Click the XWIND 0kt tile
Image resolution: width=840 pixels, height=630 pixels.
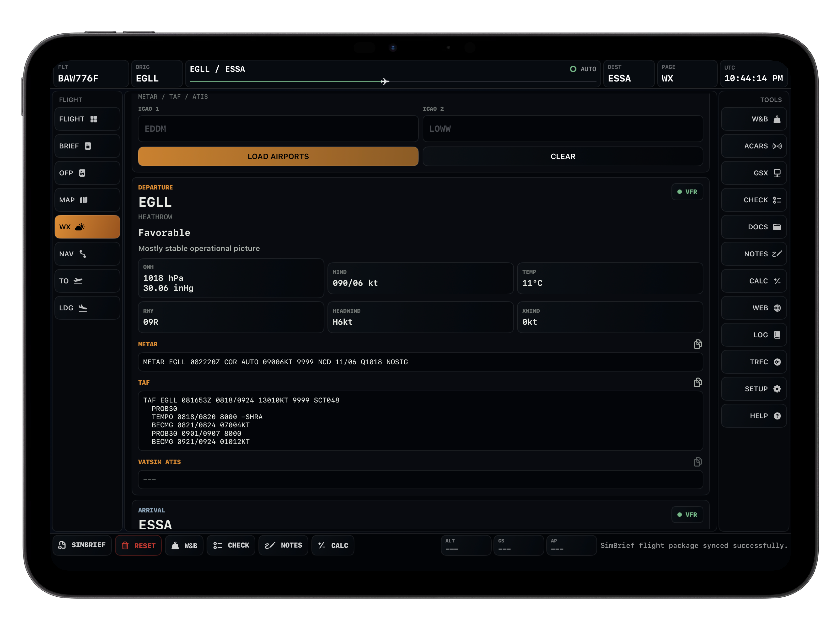[610, 317]
